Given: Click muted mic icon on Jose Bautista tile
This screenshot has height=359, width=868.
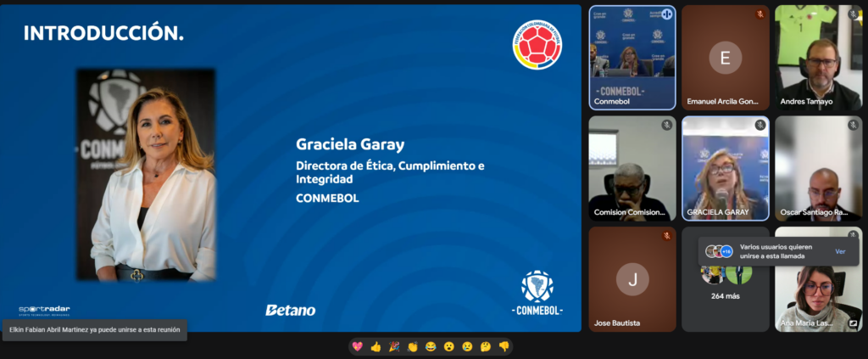Looking at the screenshot, I should click(666, 236).
